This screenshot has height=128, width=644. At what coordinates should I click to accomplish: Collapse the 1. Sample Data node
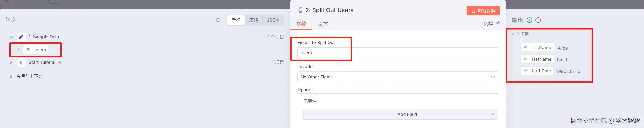(x=11, y=37)
